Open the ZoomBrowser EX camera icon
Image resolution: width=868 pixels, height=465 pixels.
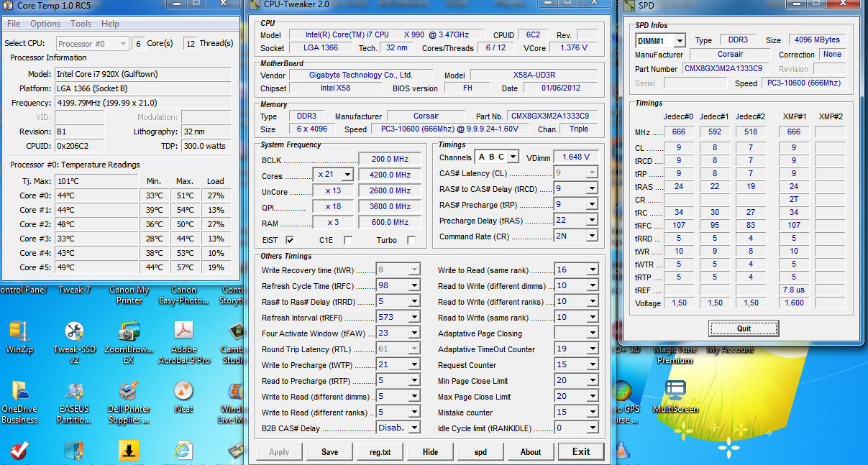[129, 331]
